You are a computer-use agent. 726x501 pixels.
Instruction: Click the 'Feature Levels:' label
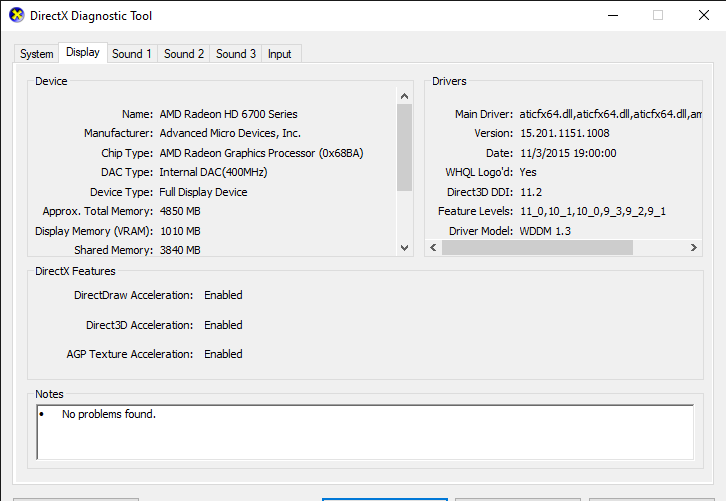[x=476, y=212]
